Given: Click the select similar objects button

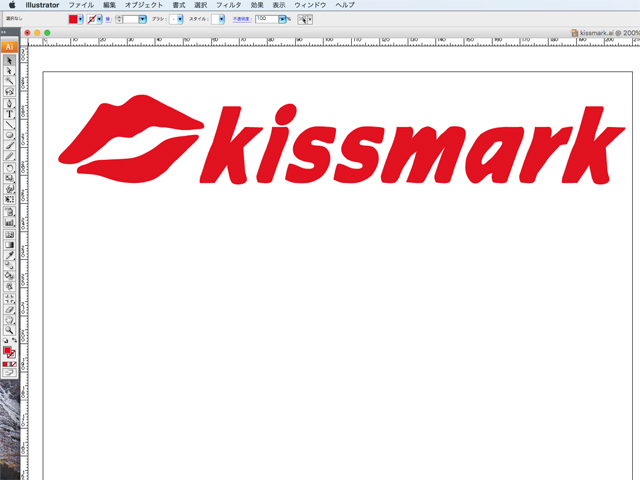Looking at the screenshot, I should (302, 19).
